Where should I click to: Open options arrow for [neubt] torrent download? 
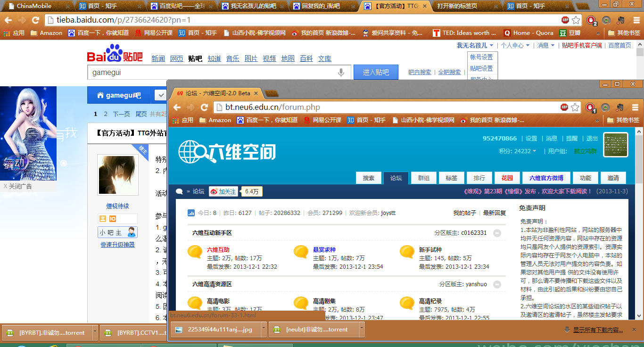pos(362,330)
